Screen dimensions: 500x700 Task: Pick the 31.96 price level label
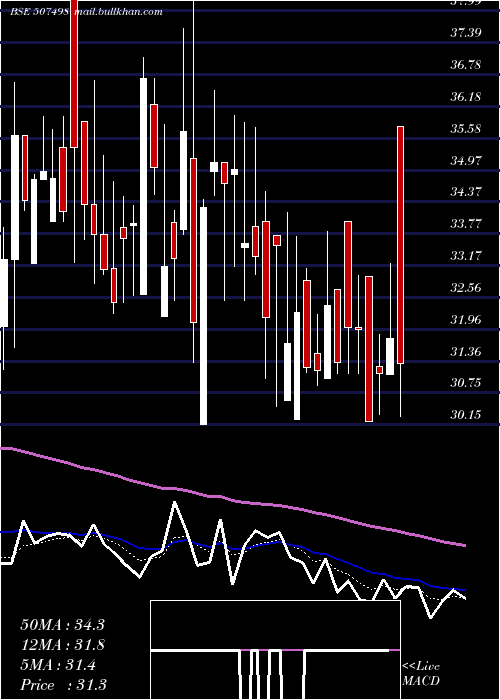[465, 320]
